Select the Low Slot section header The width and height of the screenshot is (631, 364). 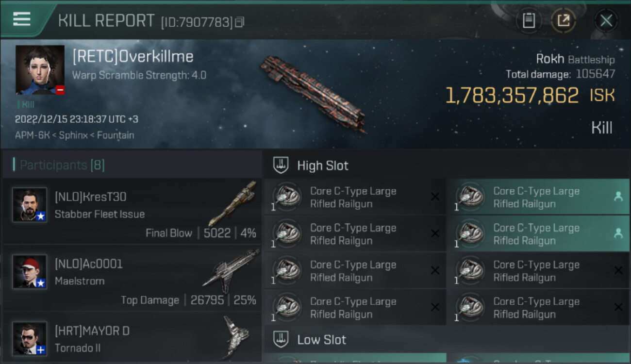(321, 340)
